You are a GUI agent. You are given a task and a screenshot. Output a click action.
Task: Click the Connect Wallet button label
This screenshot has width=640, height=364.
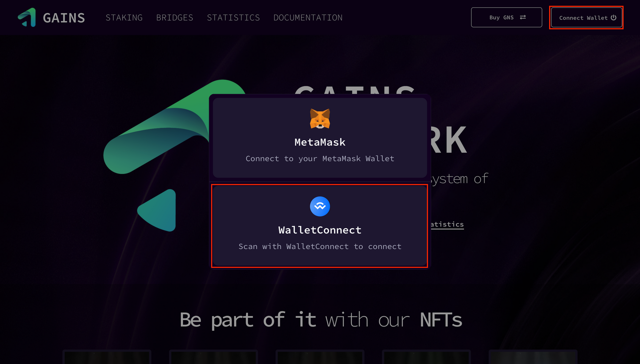click(x=583, y=18)
